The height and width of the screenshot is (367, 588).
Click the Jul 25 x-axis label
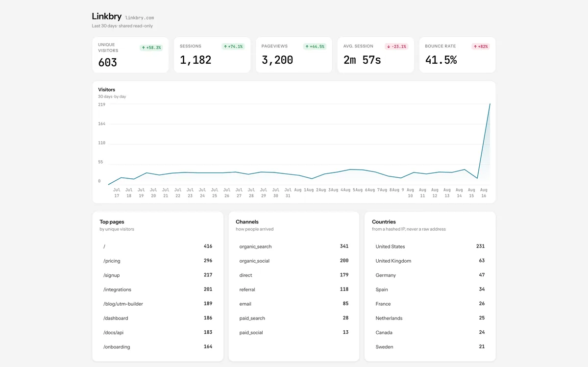(x=215, y=193)
